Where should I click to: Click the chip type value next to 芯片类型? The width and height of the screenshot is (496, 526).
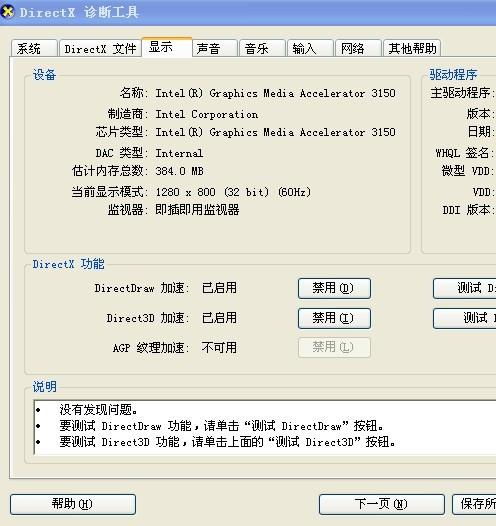pyautogui.click(x=275, y=132)
